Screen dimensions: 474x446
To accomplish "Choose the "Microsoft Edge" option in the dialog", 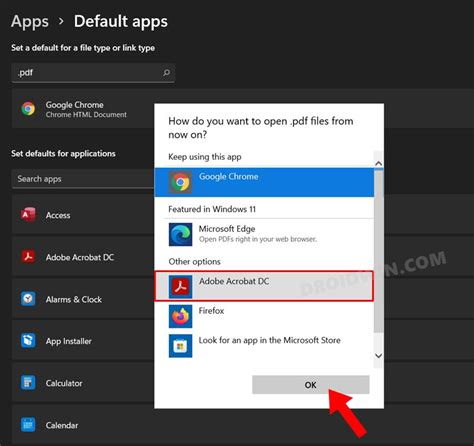I will (264, 234).
